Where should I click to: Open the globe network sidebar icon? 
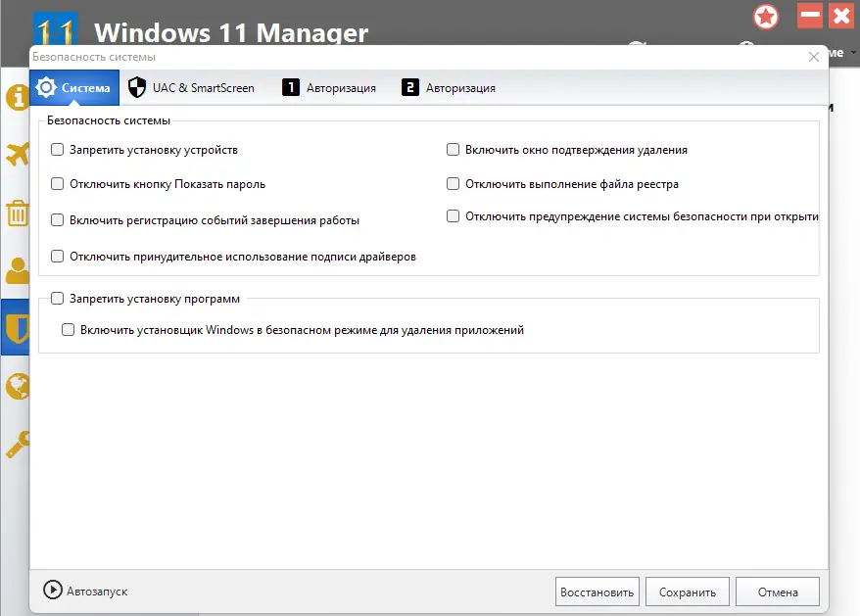point(16,387)
